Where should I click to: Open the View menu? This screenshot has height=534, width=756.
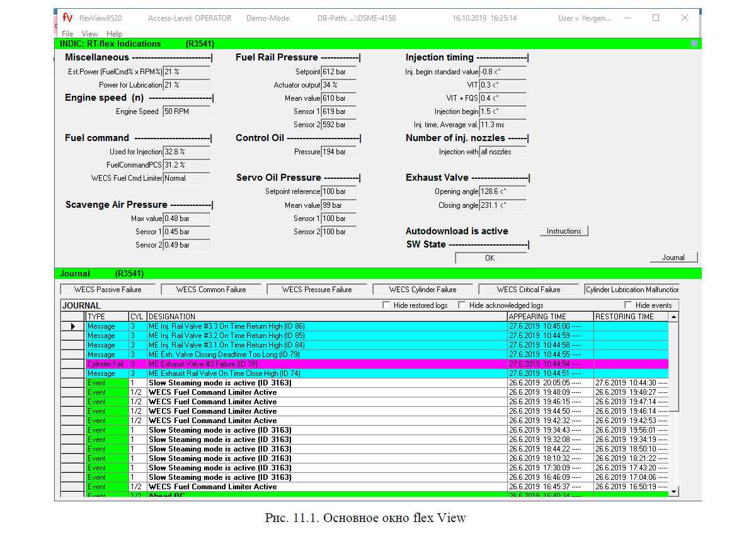(89, 34)
